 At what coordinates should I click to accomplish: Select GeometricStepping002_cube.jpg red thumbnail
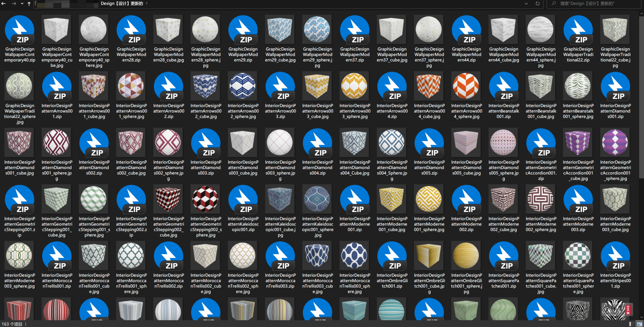[x=168, y=199]
